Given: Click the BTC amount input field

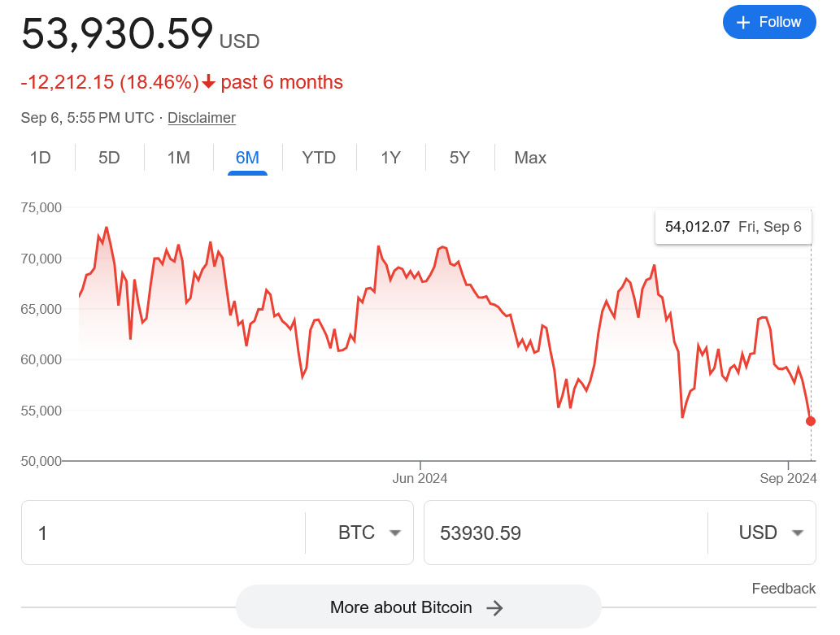Looking at the screenshot, I should click(x=163, y=533).
